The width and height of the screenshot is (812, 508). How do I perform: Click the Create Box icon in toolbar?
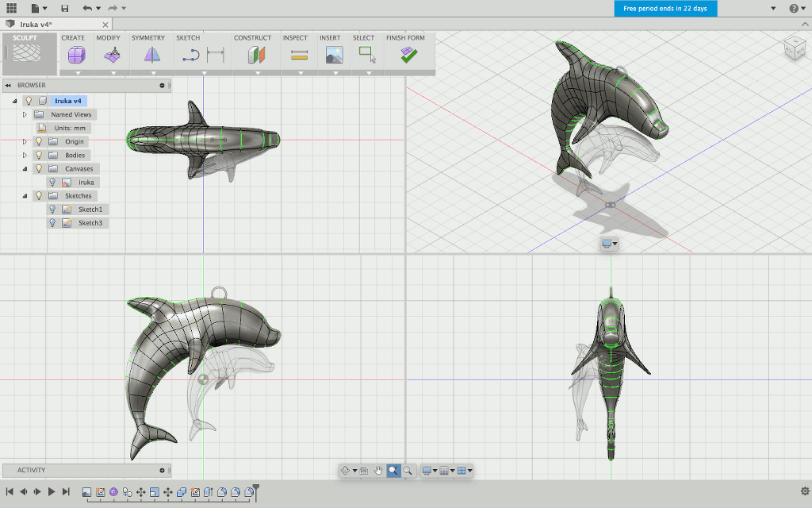click(x=76, y=55)
